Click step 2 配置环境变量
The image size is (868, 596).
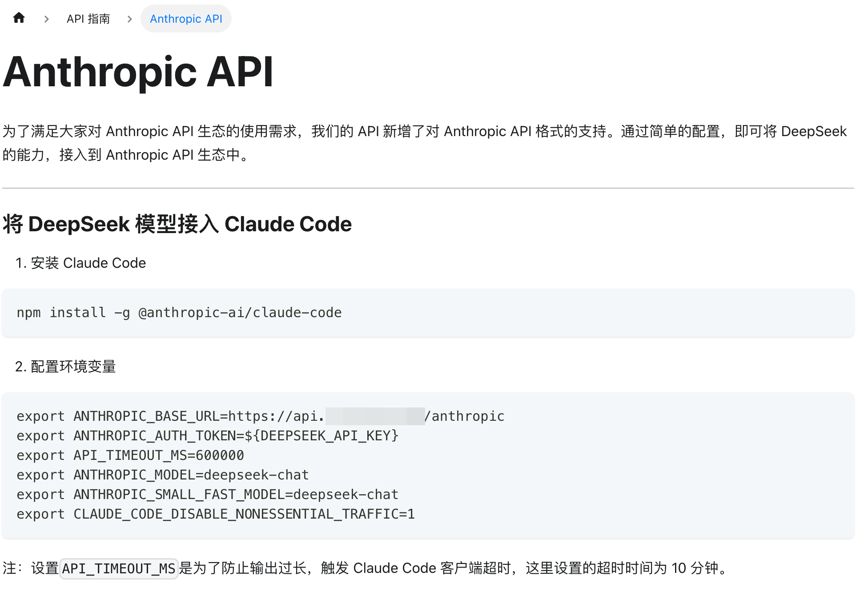pos(65,366)
